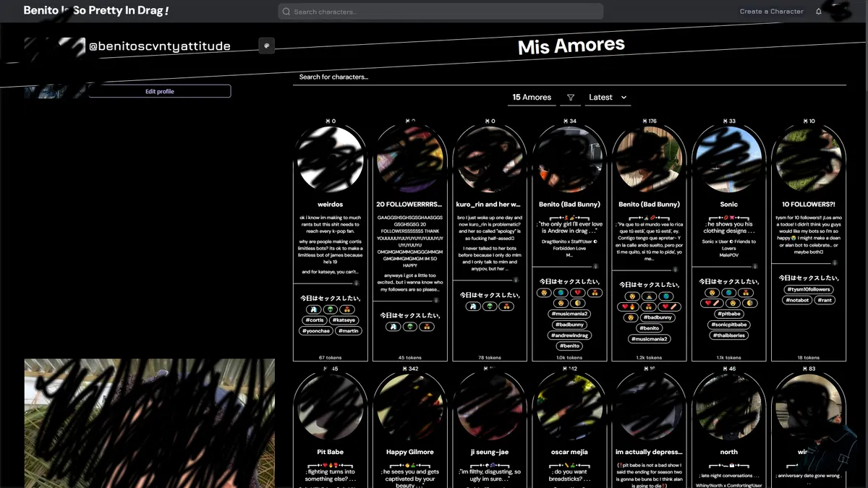Viewport: 868px width, 488px height.
Task: Open the filter funnel icon
Action: [571, 98]
